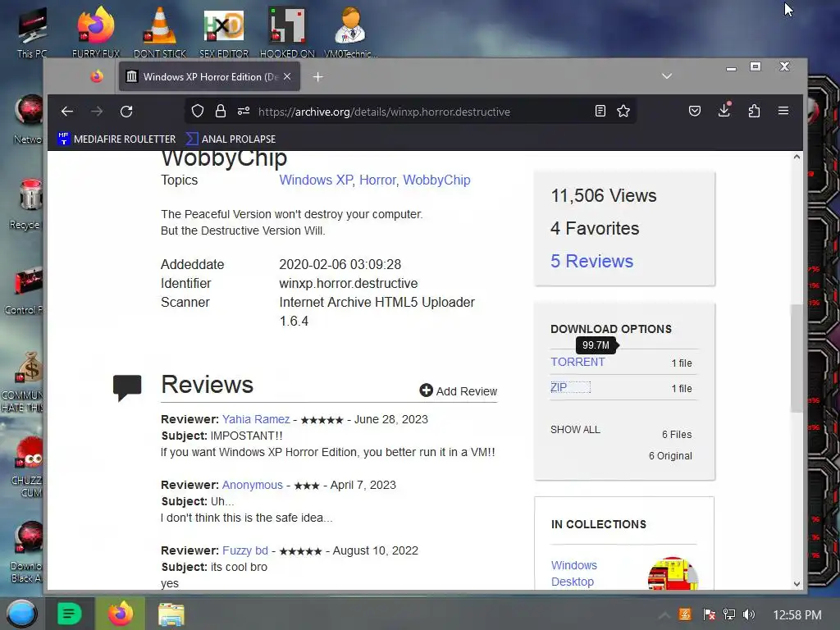Open File Explorer from taskbar
The height and width of the screenshot is (630, 840).
tap(171, 614)
